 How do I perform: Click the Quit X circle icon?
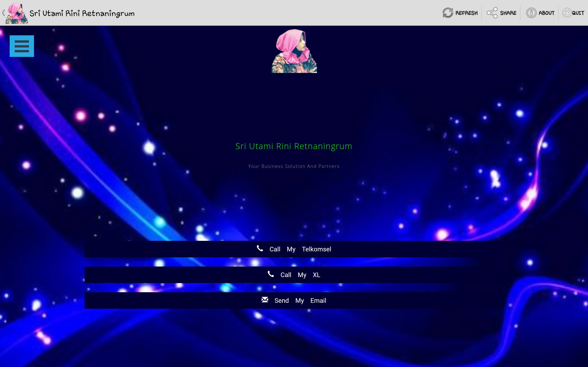tap(567, 13)
